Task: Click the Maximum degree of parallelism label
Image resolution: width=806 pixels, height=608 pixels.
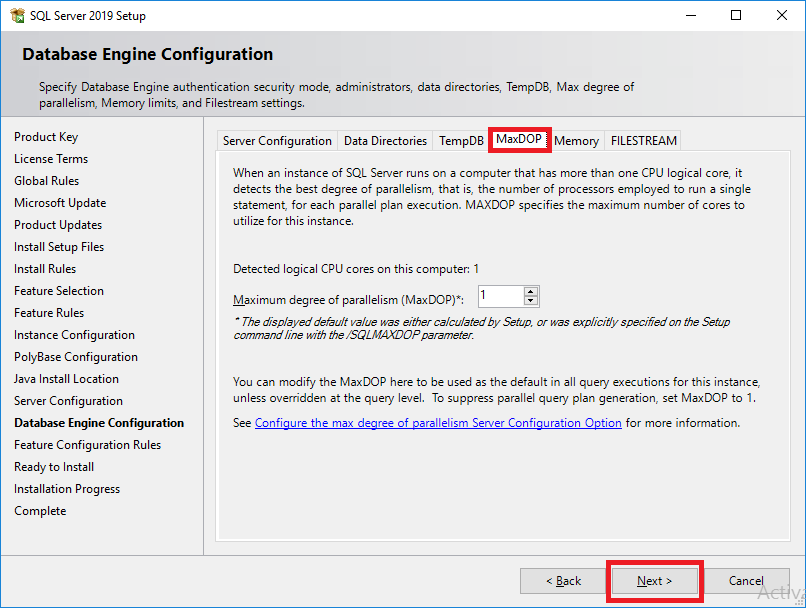Action: [x=349, y=300]
